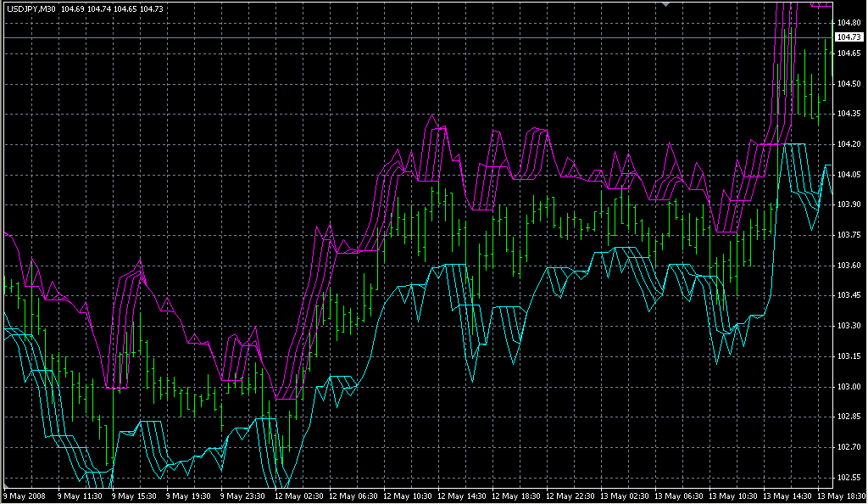
Task: Click the 103.00 price axis label
Action: [x=849, y=387]
